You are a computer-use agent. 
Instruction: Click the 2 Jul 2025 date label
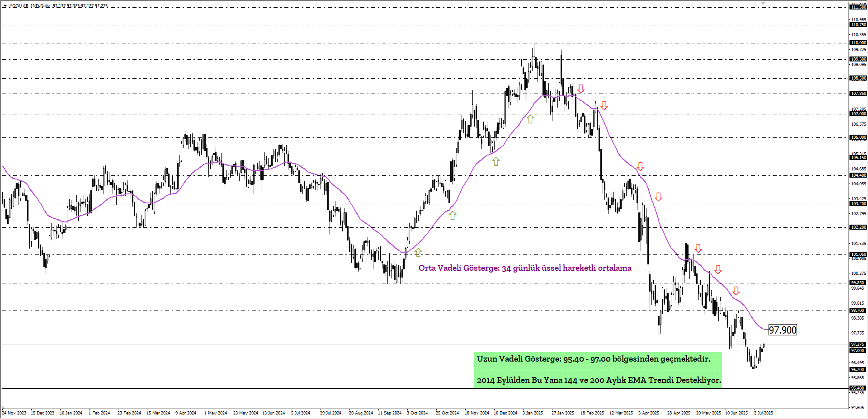point(764,413)
